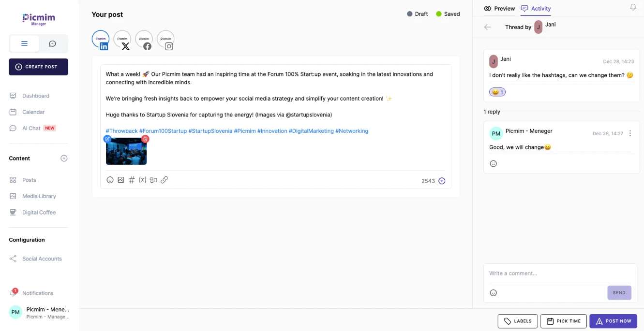644x331 pixels.
Task: Open the variables (x) tool in the editor toolbar
Action: pos(142,179)
